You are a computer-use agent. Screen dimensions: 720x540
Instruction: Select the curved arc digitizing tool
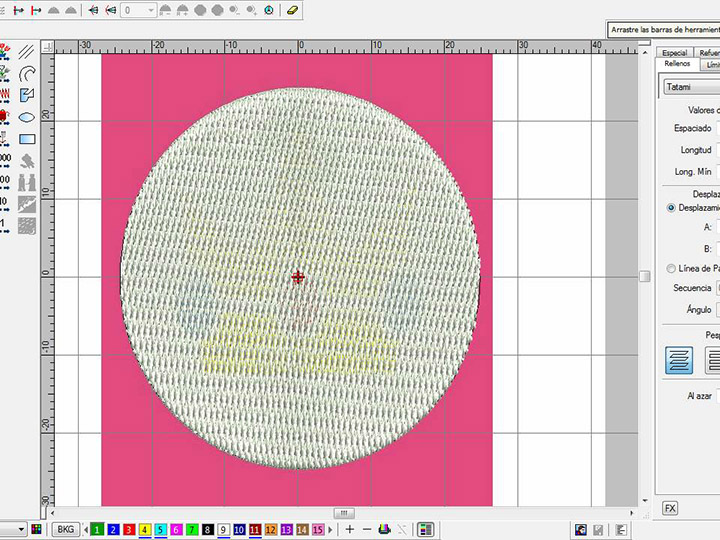pos(27,73)
